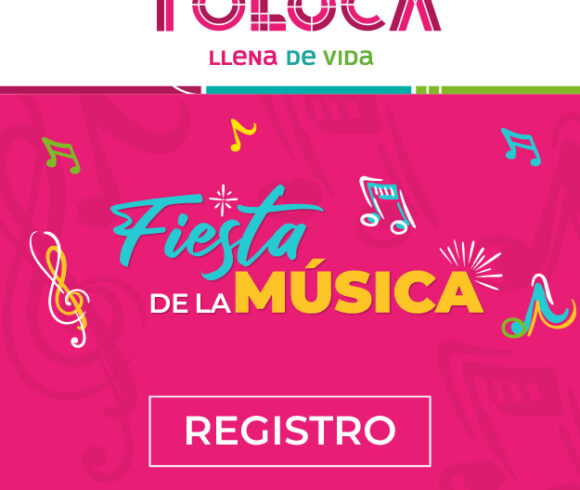Click the white DE LA text
Image resolution: width=580 pixels, height=490 pixels.
190,304
